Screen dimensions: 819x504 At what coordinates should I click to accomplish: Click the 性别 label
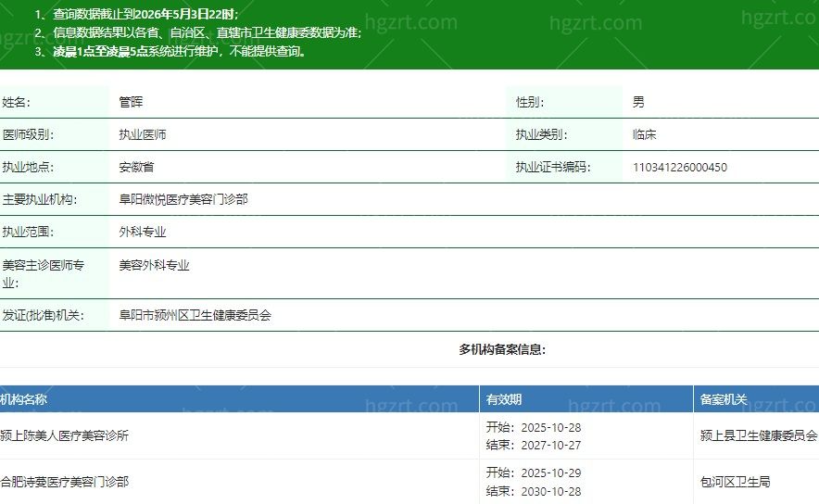tap(530, 102)
